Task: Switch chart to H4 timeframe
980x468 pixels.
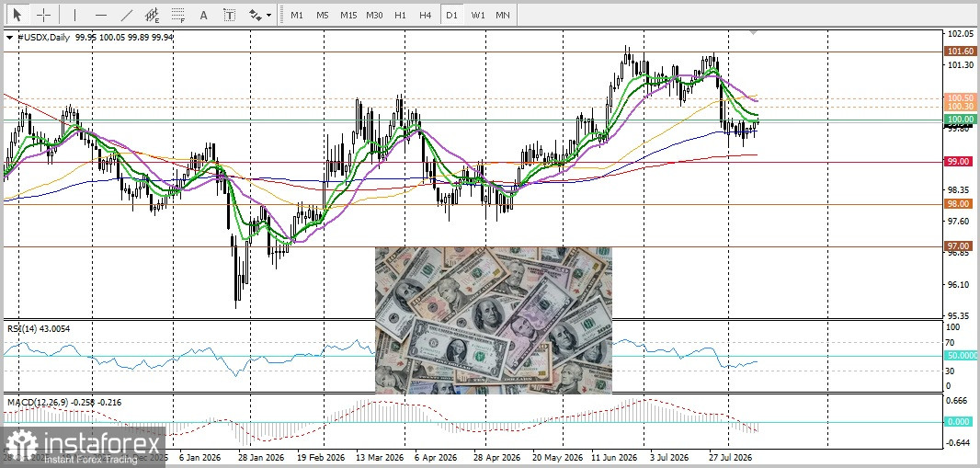Action: (426, 15)
